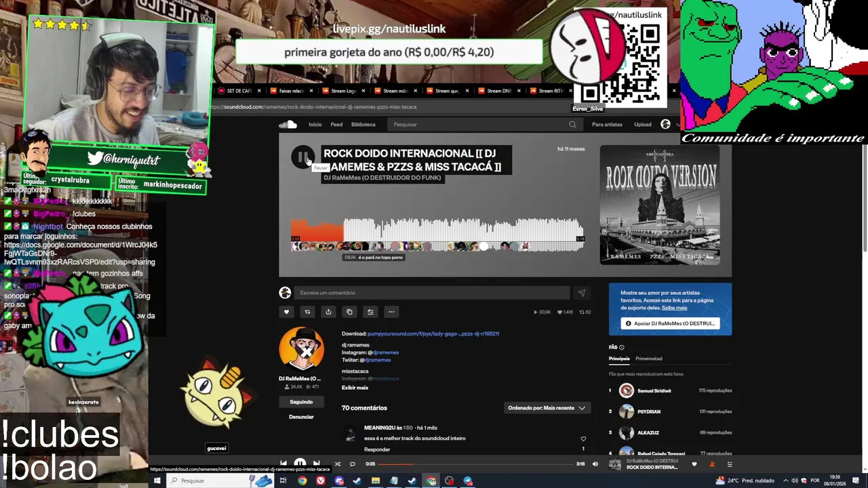The height and width of the screenshot is (488, 868).
Task: Click the info icon next to 'FÃS'
Action: click(622, 347)
